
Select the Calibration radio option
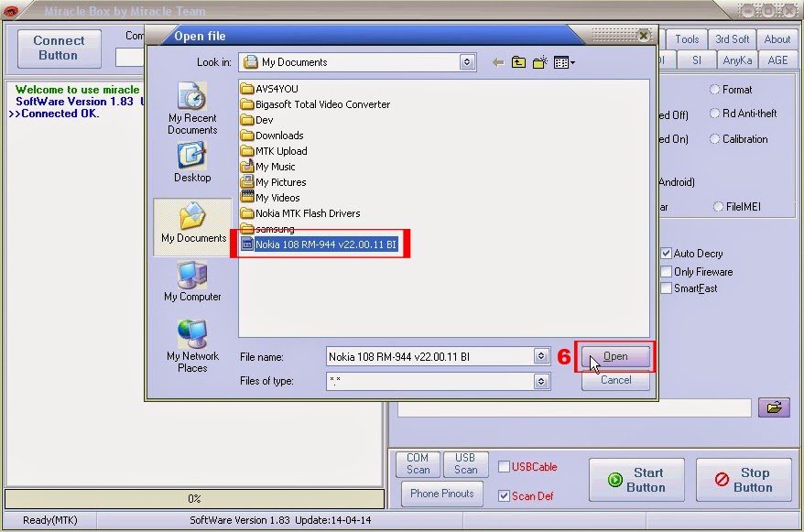pyautogui.click(x=714, y=139)
